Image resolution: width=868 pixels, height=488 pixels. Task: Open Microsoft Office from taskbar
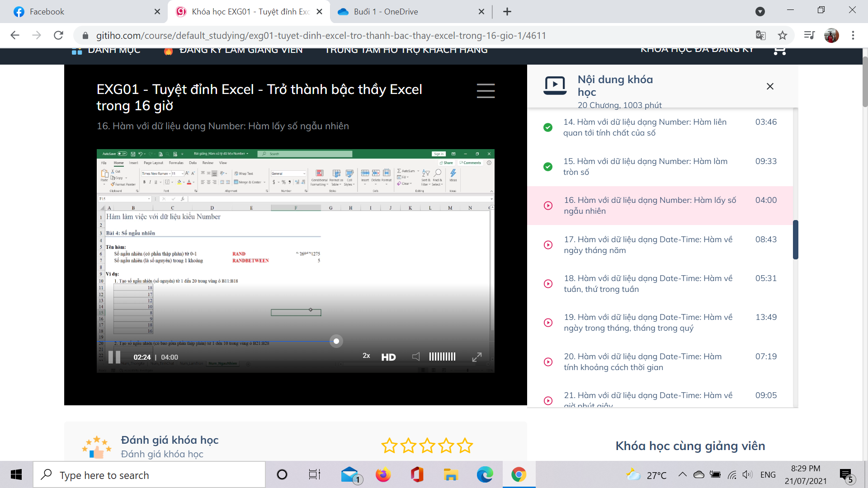tap(417, 475)
